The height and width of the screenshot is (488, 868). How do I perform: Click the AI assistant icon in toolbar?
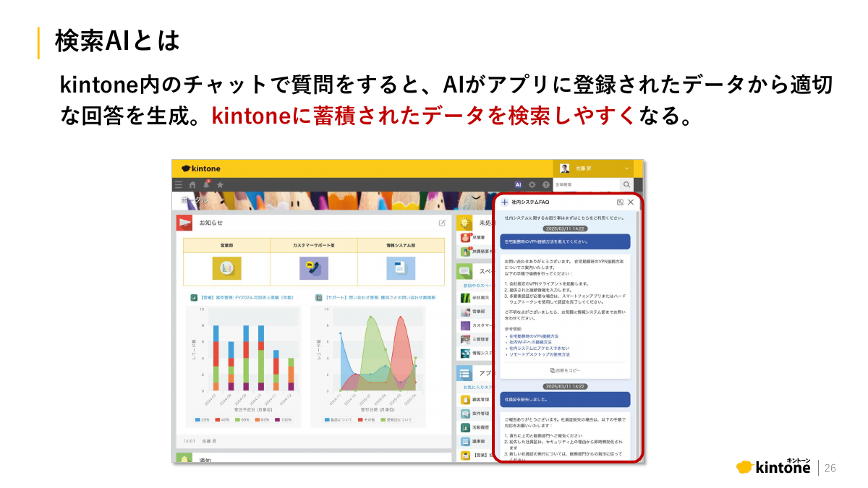(519, 185)
